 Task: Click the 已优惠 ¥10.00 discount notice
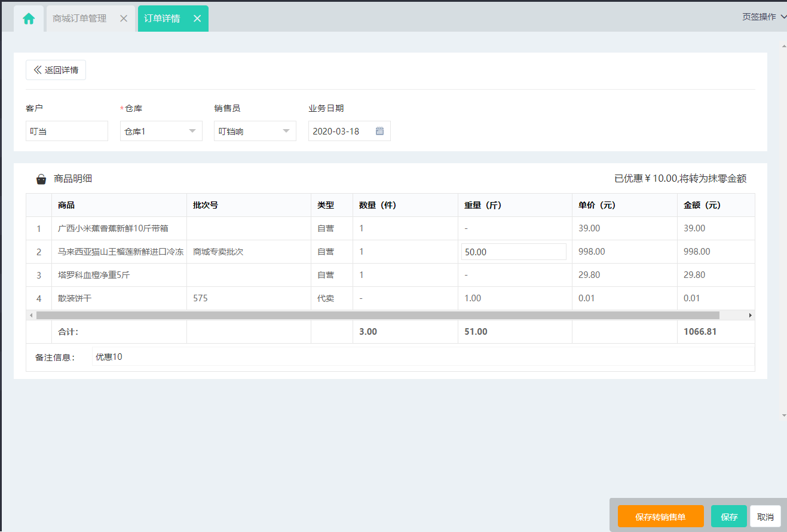(x=680, y=179)
